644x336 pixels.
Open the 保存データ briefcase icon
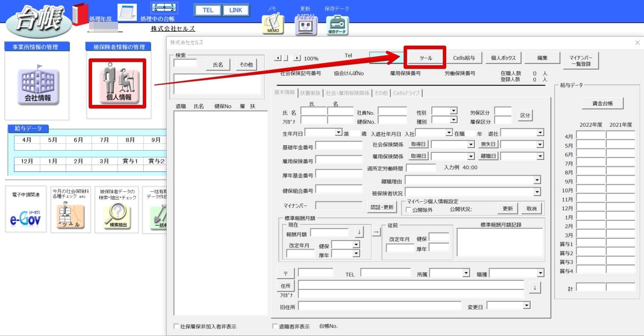[x=337, y=26]
